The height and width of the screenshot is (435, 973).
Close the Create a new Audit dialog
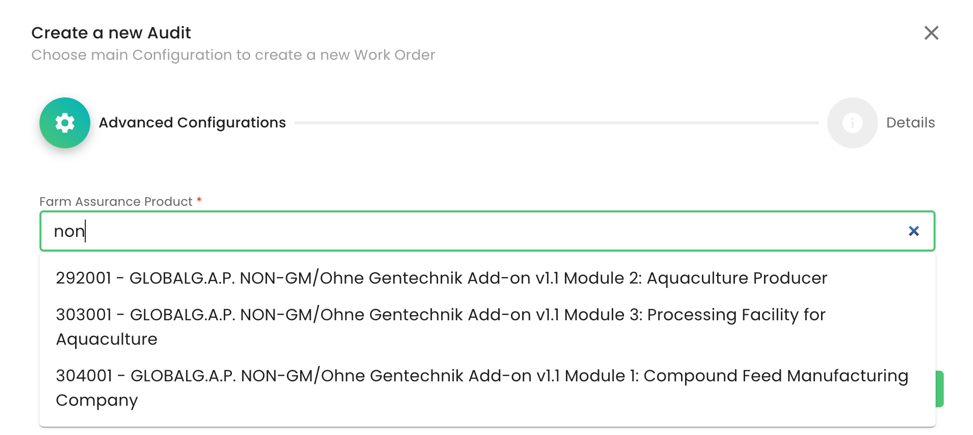[931, 33]
